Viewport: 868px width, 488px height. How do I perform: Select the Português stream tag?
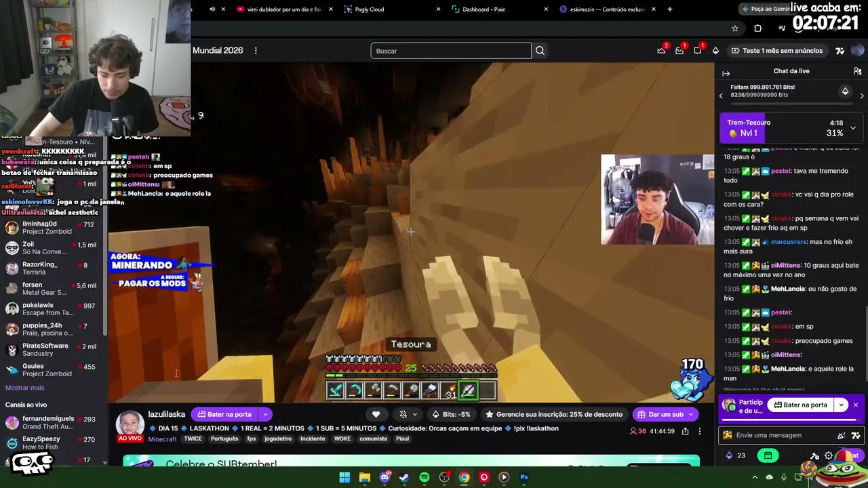point(224,439)
